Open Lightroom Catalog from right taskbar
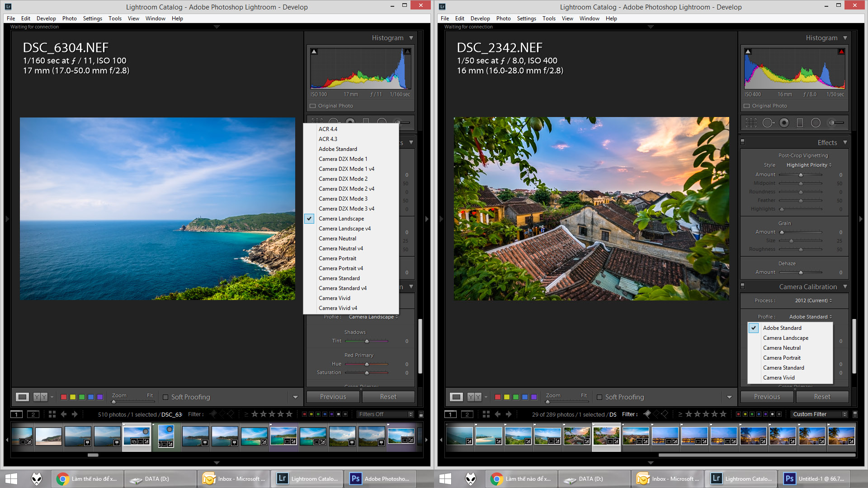Image resolution: width=868 pixels, height=488 pixels. (741, 479)
